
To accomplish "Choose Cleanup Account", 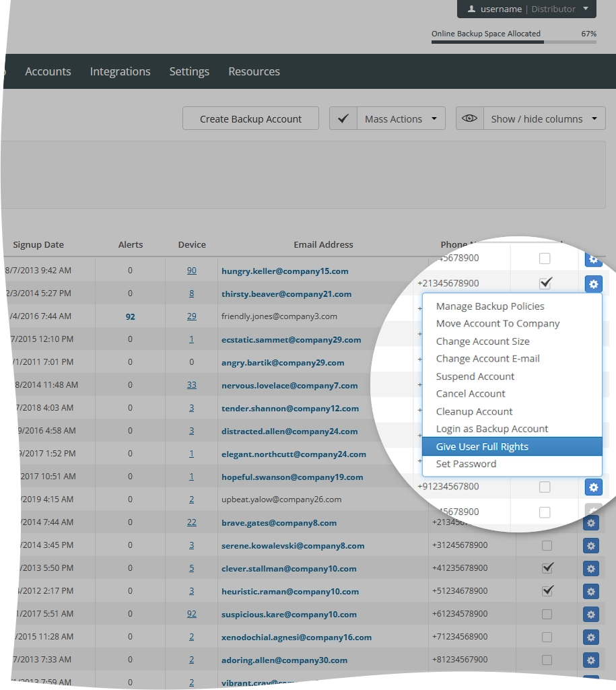I will 474,412.
